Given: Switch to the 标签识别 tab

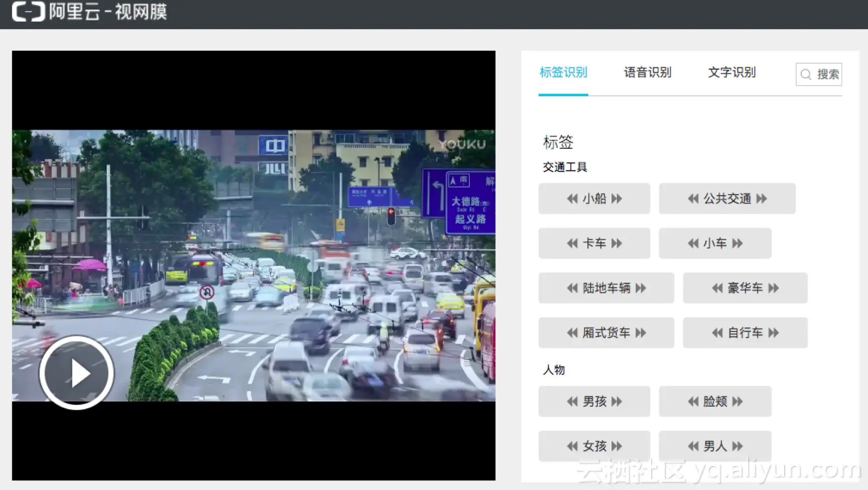Looking at the screenshot, I should [x=563, y=72].
